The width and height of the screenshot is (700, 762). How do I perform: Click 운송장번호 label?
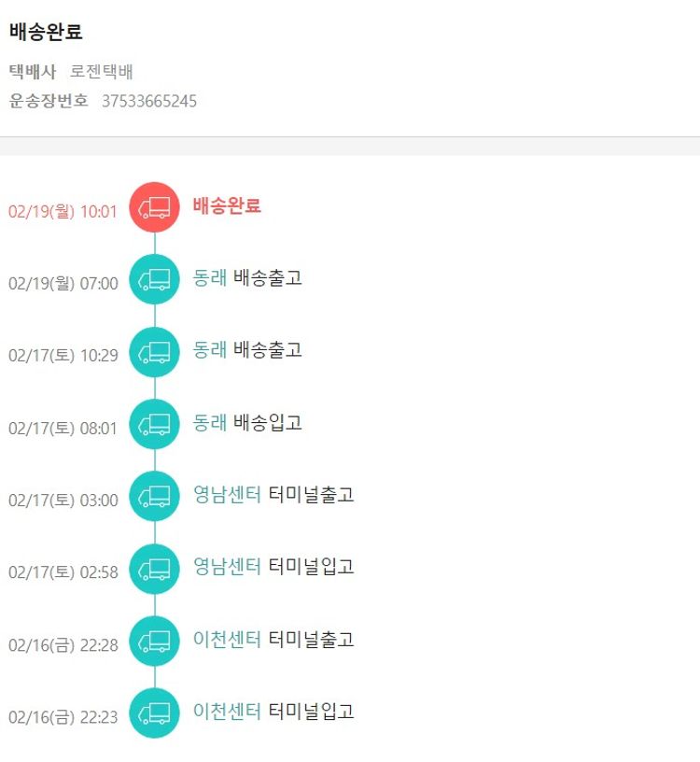(x=49, y=101)
